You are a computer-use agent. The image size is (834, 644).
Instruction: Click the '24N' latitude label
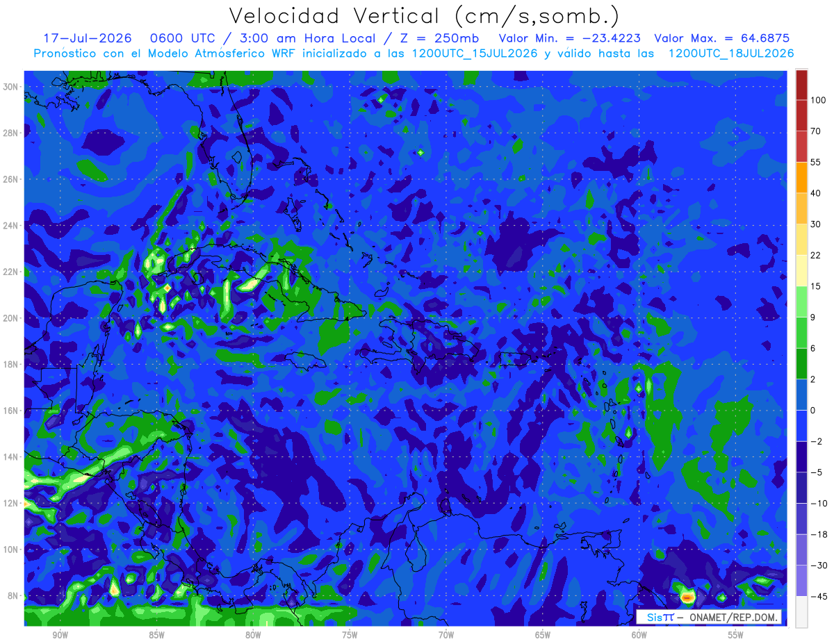[x=11, y=226]
